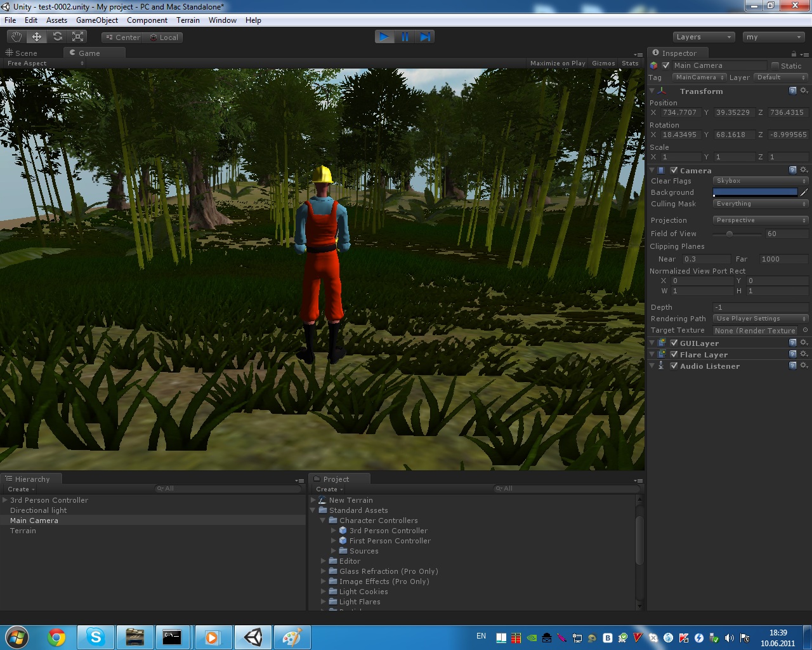Select the Scale tool
Viewport: 812px width, 650px height.
(x=78, y=37)
